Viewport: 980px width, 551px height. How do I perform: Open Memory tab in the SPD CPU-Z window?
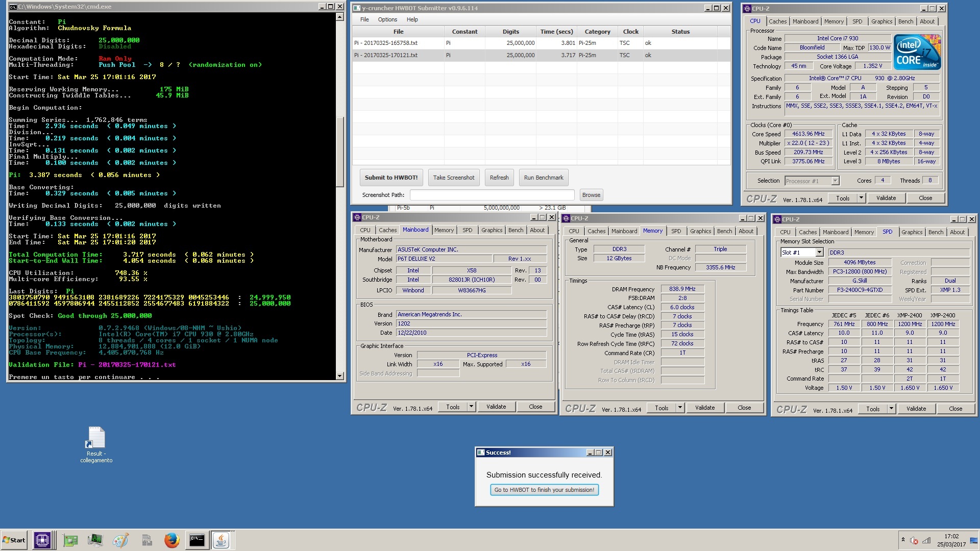(x=864, y=232)
